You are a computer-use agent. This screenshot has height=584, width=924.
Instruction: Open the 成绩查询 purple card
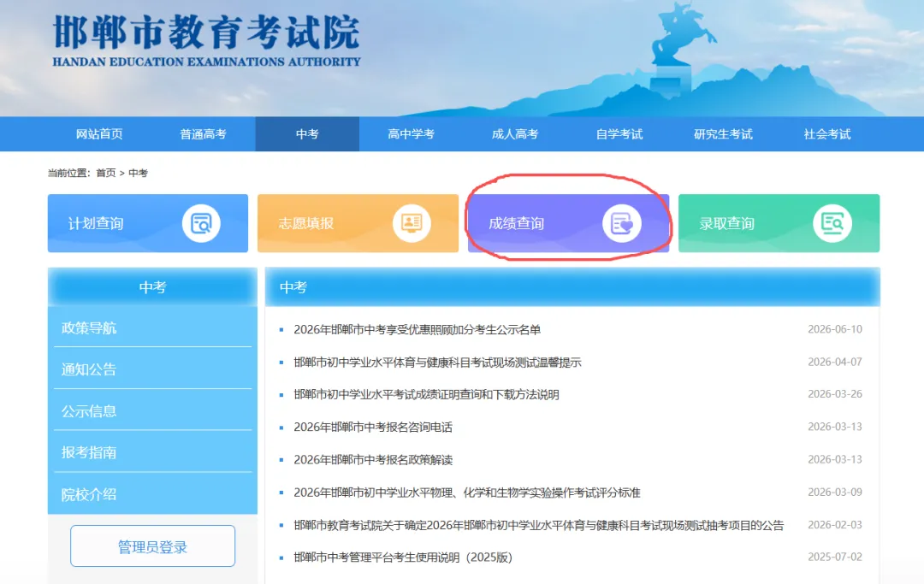(568, 223)
